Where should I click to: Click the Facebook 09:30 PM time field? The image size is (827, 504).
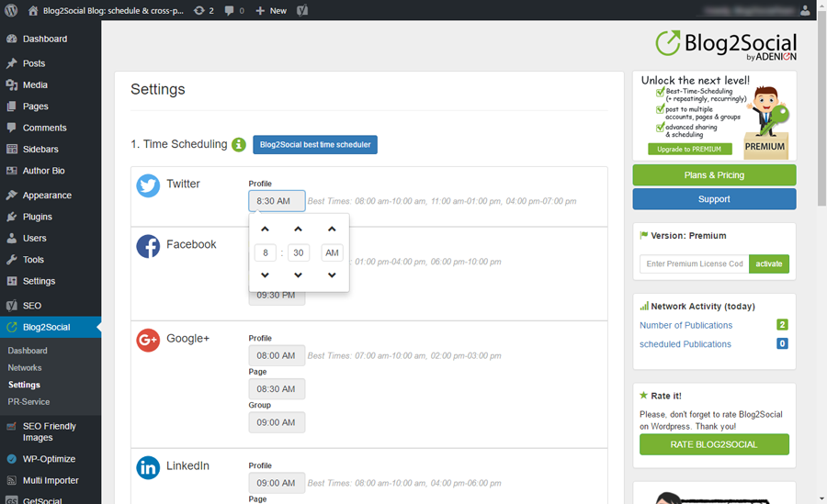[277, 297]
